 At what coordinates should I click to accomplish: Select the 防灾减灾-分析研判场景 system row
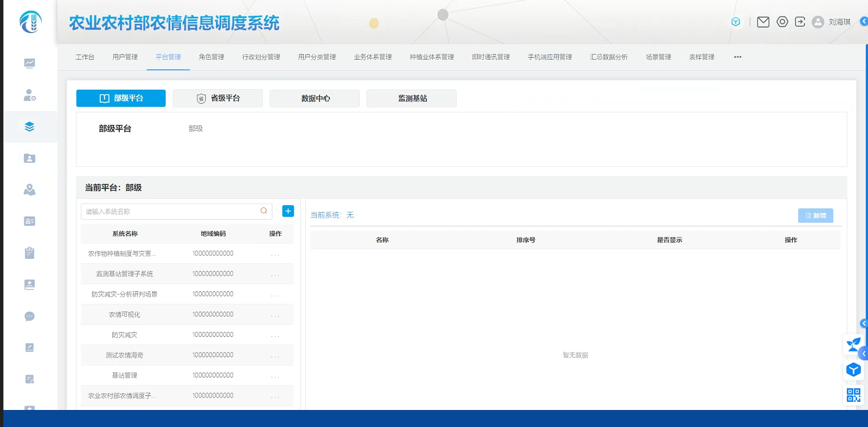click(x=187, y=294)
